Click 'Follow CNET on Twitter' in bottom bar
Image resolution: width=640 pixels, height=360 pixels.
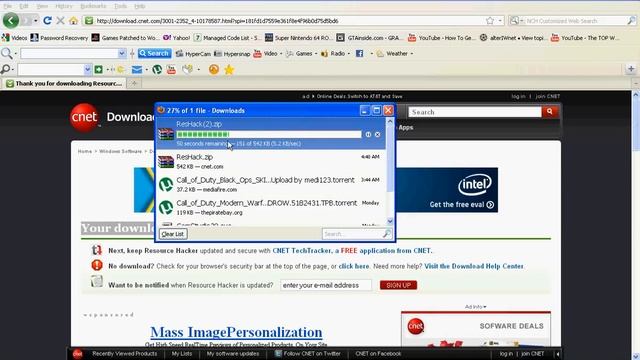coord(308,354)
